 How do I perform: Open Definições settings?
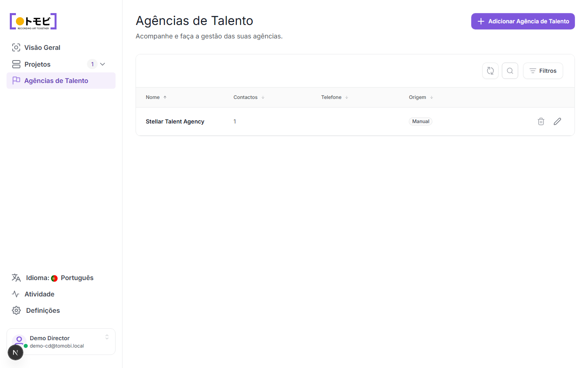61,310
